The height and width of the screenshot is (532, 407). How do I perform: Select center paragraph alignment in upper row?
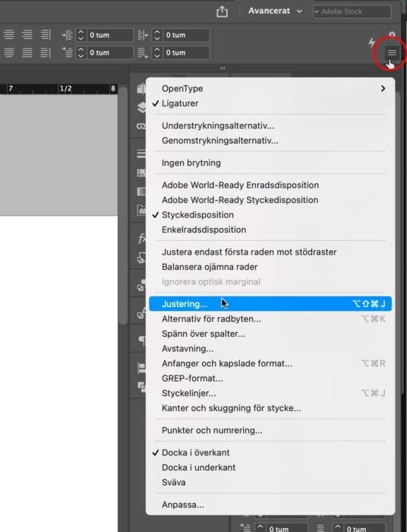pyautogui.click(x=9, y=35)
